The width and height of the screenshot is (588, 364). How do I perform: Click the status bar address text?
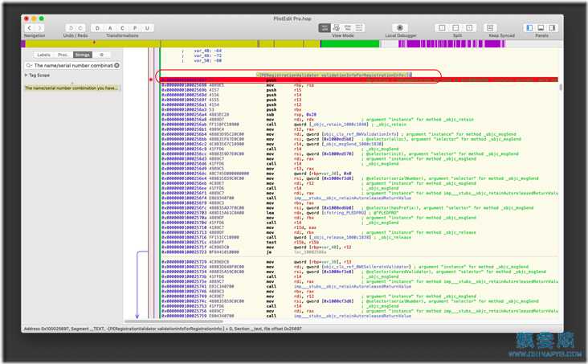point(162,329)
